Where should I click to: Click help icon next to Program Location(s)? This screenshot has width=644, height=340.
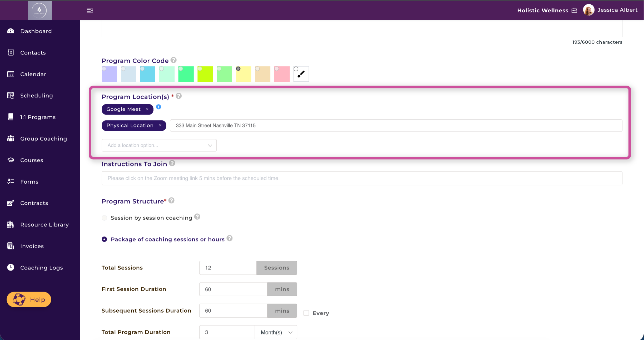pyautogui.click(x=179, y=96)
